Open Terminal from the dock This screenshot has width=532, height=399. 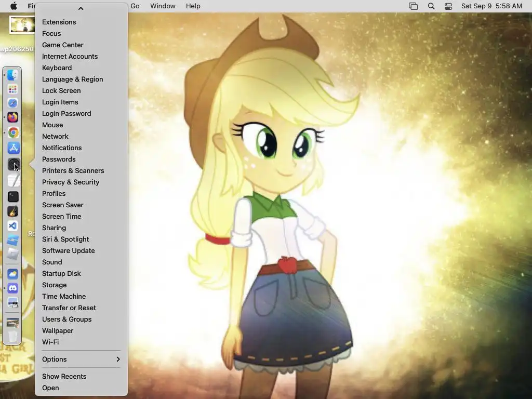pos(13,196)
